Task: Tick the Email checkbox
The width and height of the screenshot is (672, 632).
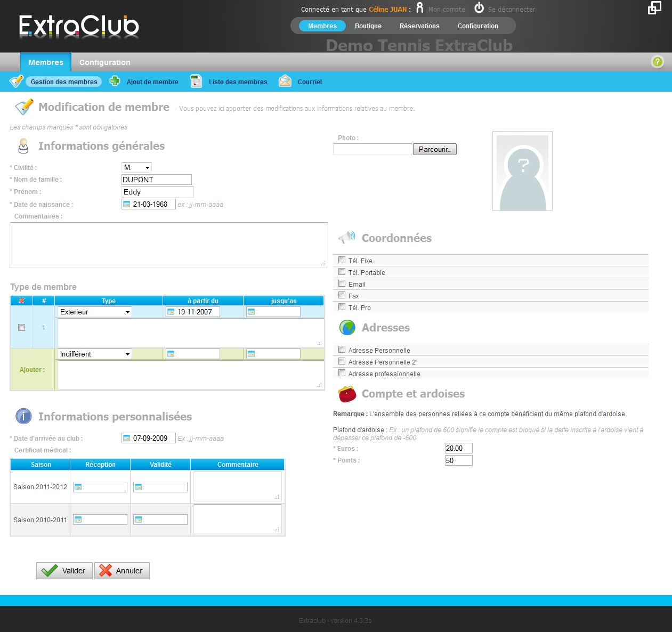Action: click(342, 283)
